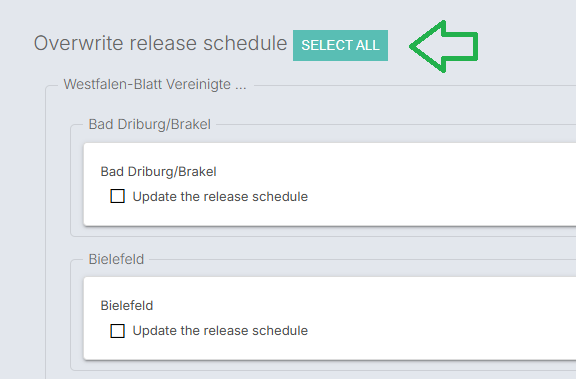Click empty space inside Bielefeld card

click(x=441, y=318)
